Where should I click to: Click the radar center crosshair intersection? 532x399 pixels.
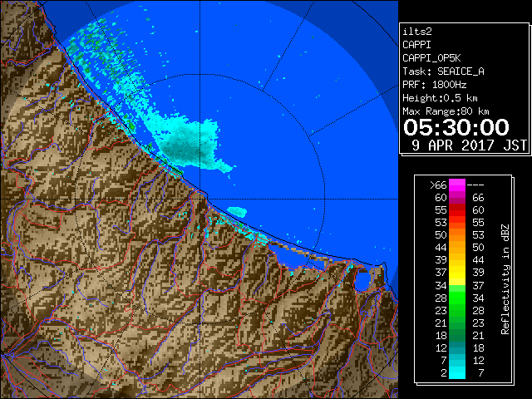click(199, 199)
